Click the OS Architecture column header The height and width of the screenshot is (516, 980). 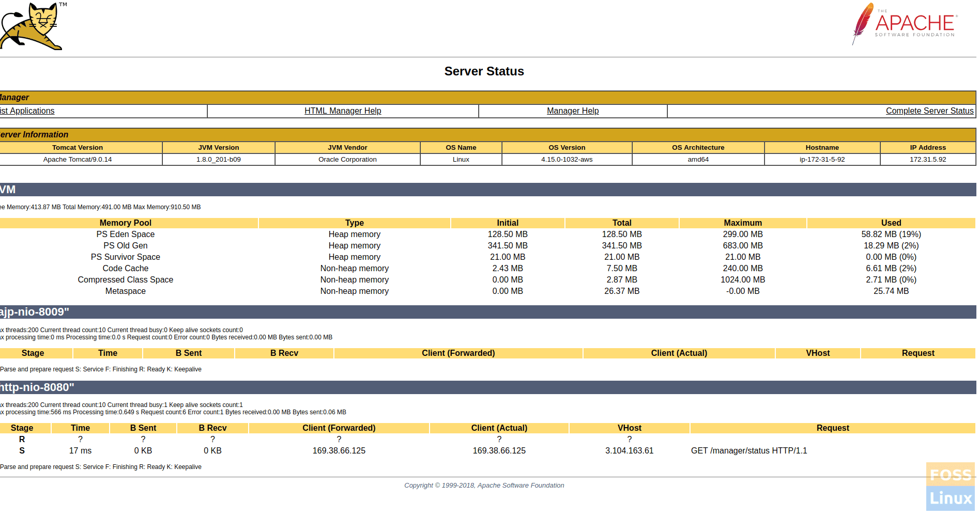click(698, 148)
